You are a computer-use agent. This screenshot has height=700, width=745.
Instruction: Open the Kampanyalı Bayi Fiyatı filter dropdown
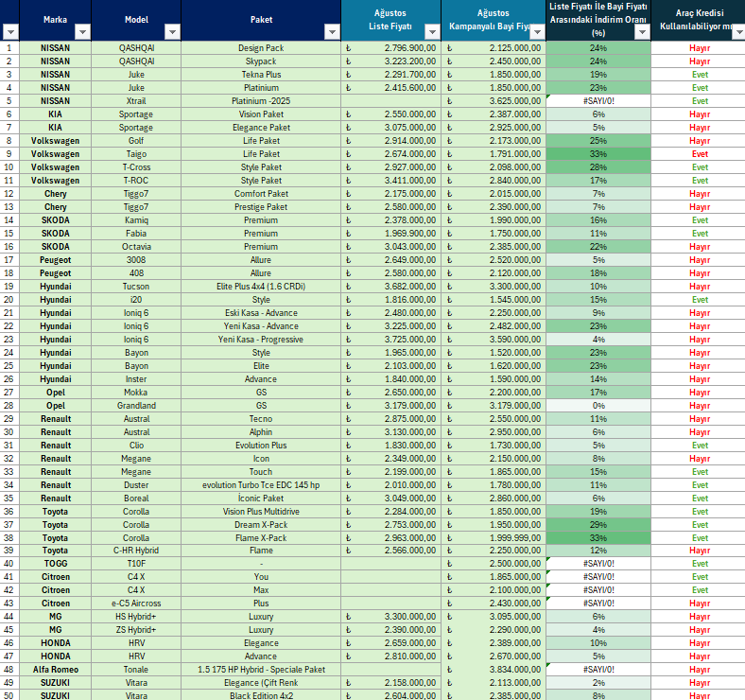point(537,32)
